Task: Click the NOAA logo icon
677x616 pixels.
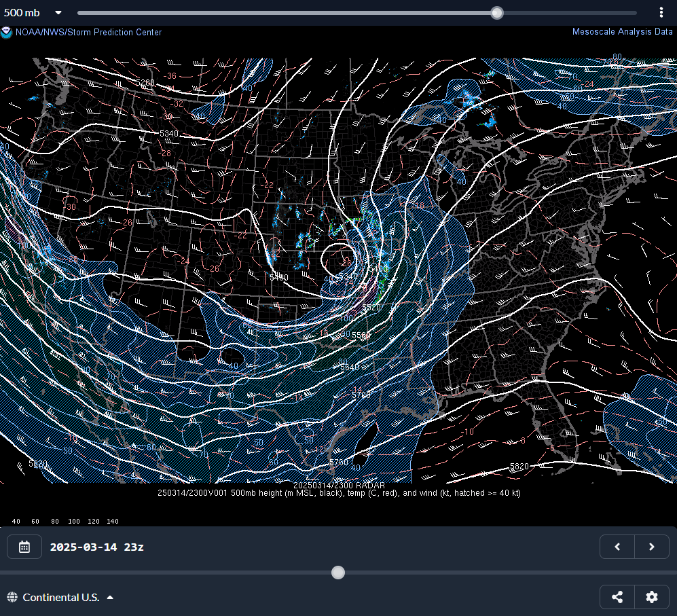Action: pos(6,33)
